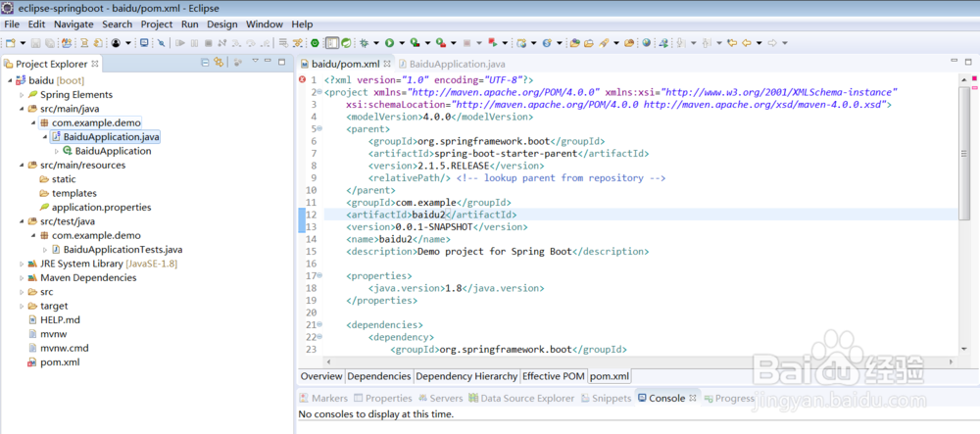Open the Markers view tab
The width and height of the screenshot is (980, 434).
pos(323,398)
